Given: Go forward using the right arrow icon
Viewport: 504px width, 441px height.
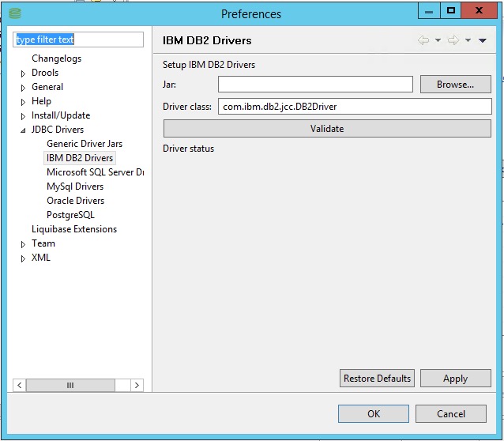Looking at the screenshot, I should click(453, 40).
